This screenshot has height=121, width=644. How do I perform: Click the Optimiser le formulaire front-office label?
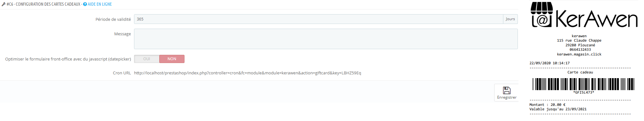(x=68, y=59)
